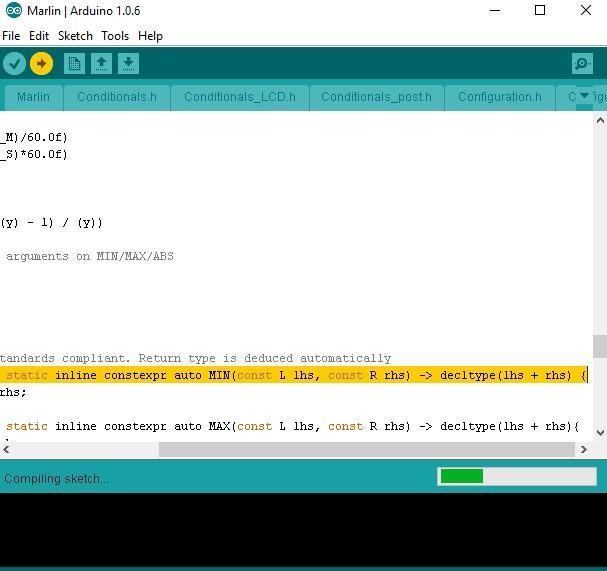Screen dimensions: 607x571
Task: Switch to the Conditionals_LCD.h tab
Action: (x=240, y=97)
